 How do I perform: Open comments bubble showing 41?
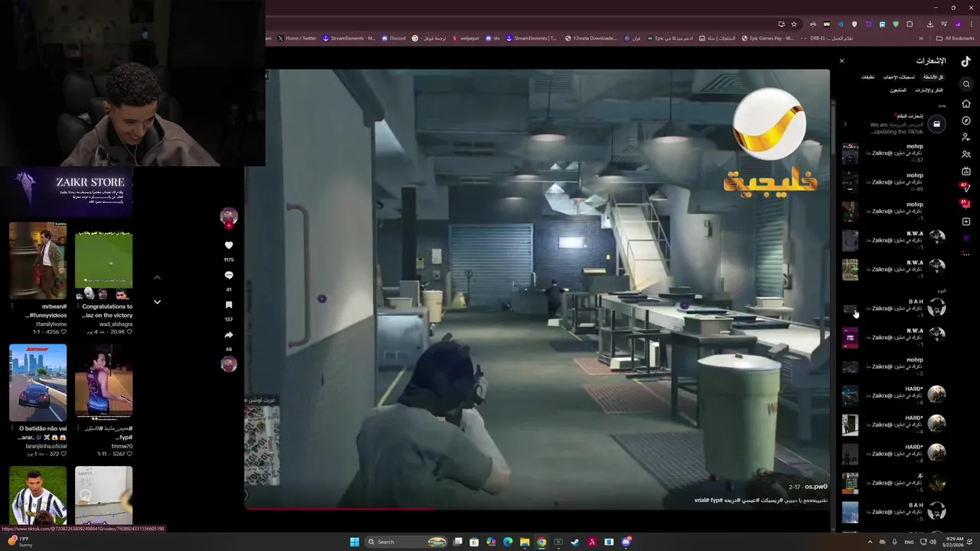(x=228, y=275)
